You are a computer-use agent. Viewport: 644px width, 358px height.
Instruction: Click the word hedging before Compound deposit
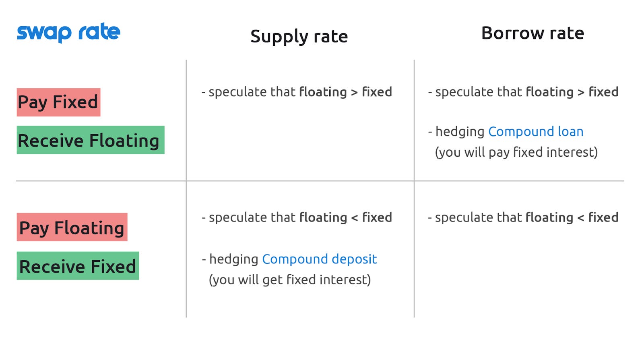[x=234, y=260]
